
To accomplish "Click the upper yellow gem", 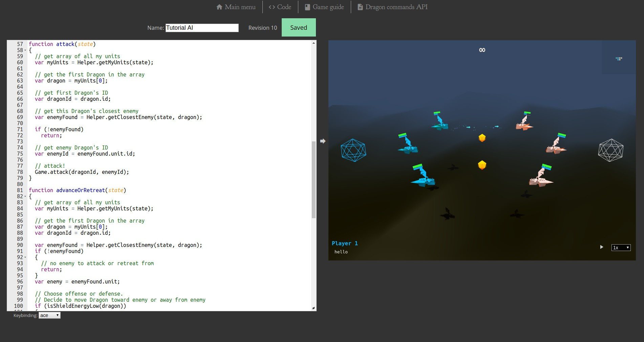I will click(x=482, y=138).
